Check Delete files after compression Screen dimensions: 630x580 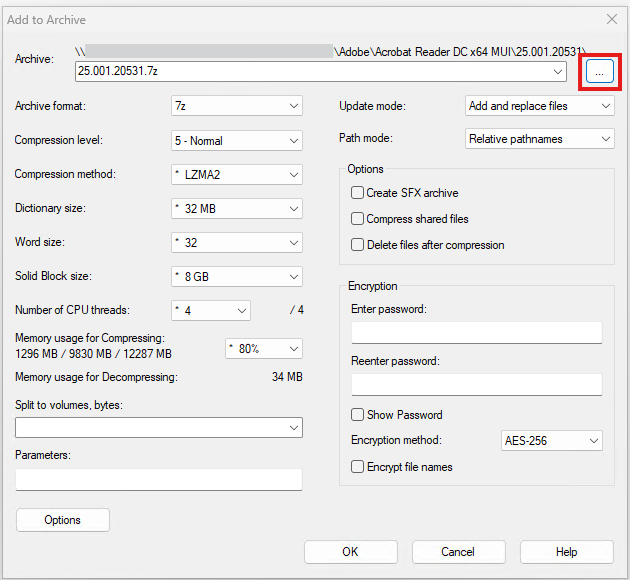[357, 245]
